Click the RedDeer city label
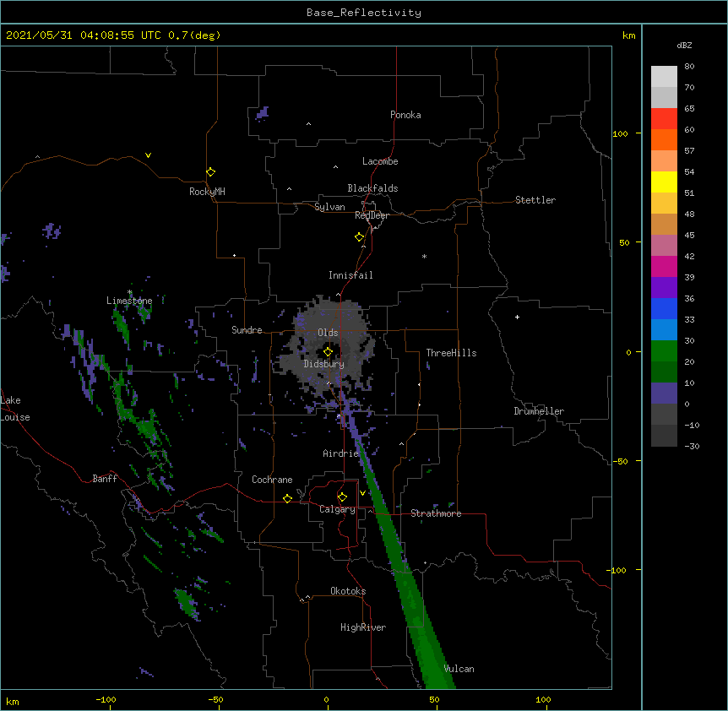Screen dimensions: 728x711 pos(372,215)
